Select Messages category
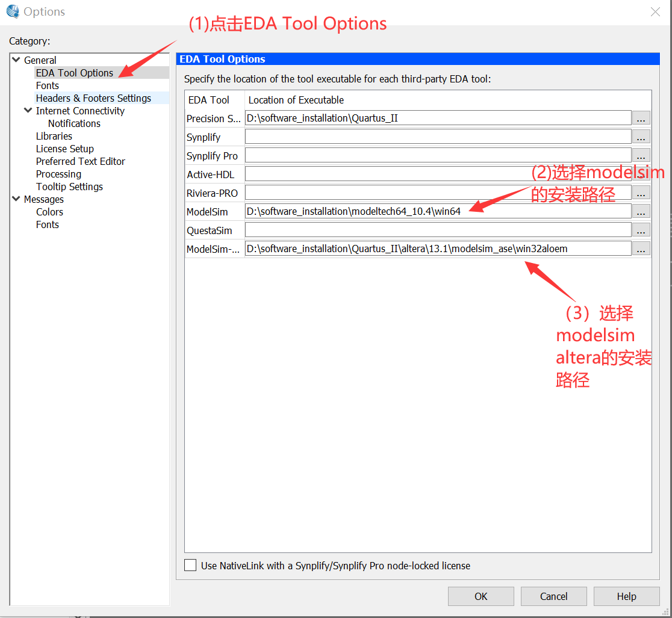This screenshot has height=618, width=672. 44,199
